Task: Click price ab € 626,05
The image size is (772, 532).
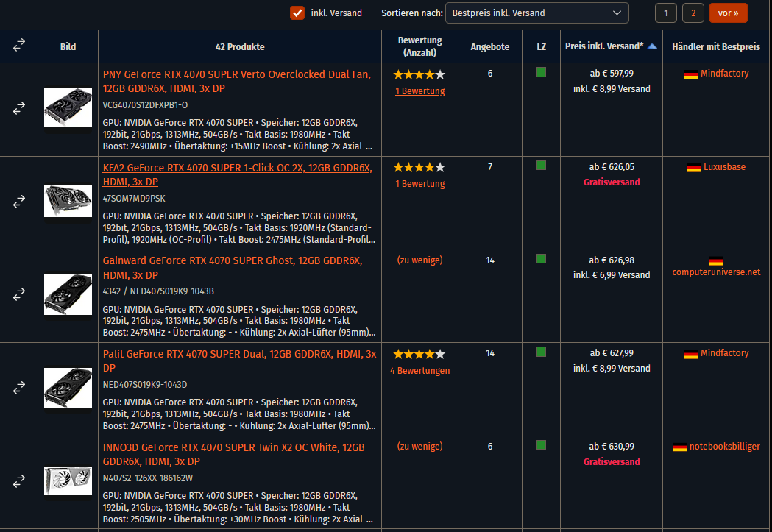Action: 612,167
